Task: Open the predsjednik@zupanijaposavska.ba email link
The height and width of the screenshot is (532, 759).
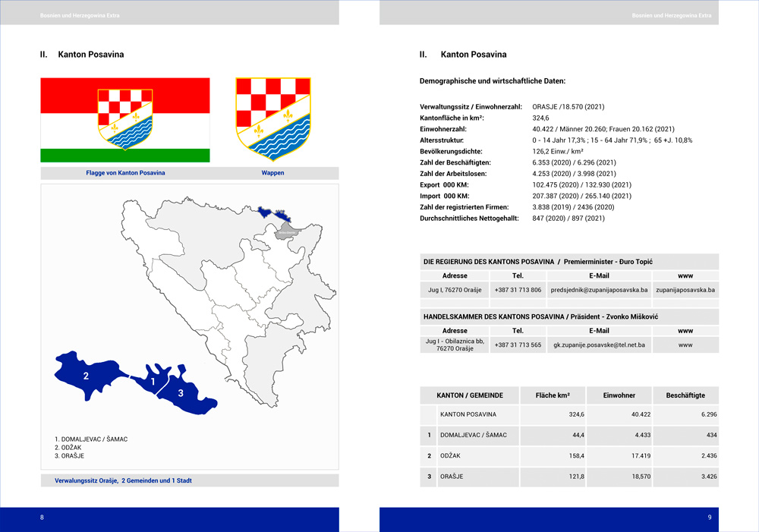Action: coord(599,290)
